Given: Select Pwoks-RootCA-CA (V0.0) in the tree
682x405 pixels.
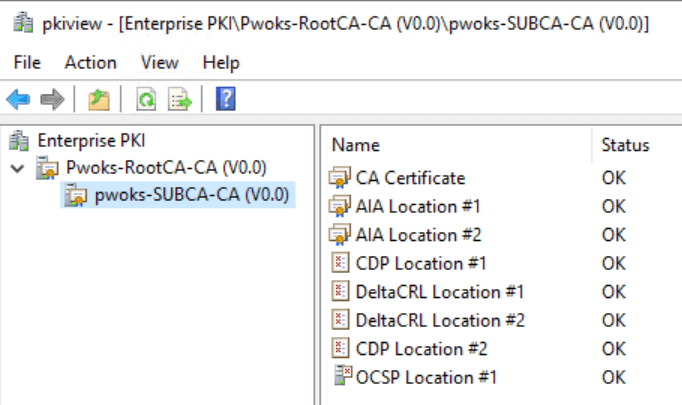Looking at the screenshot, I should point(166,168).
